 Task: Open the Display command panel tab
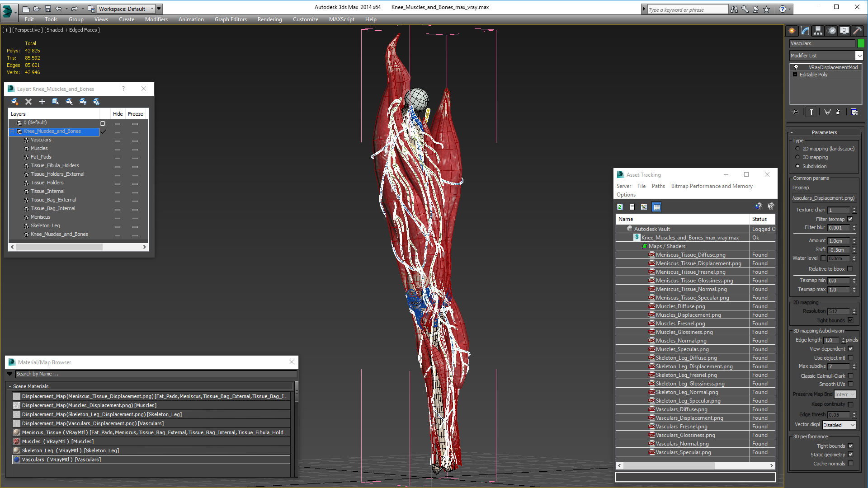[844, 31]
